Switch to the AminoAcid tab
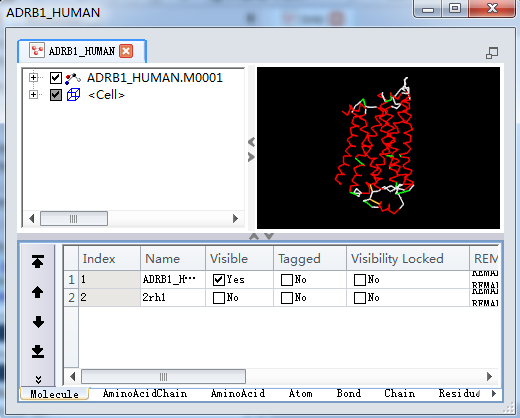This screenshot has width=520, height=418. click(x=238, y=394)
